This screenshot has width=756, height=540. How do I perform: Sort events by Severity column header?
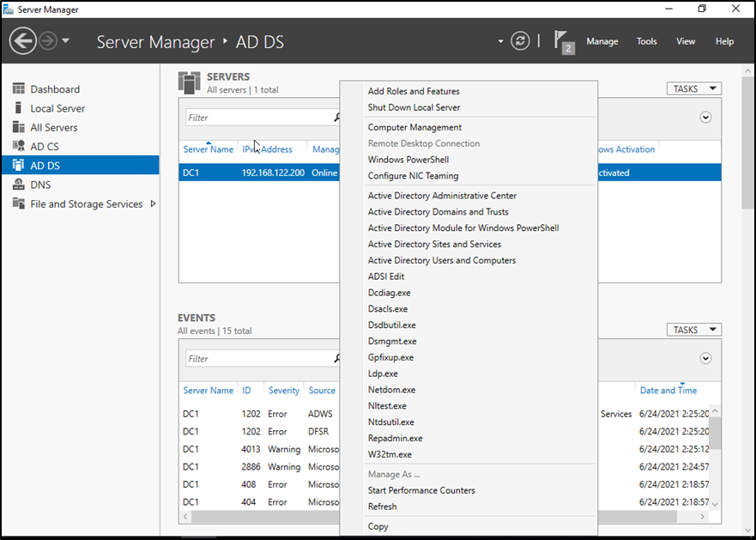[283, 391]
